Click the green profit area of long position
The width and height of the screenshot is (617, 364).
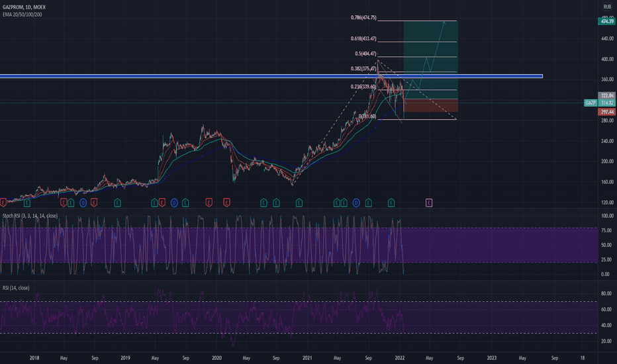tap(430, 60)
